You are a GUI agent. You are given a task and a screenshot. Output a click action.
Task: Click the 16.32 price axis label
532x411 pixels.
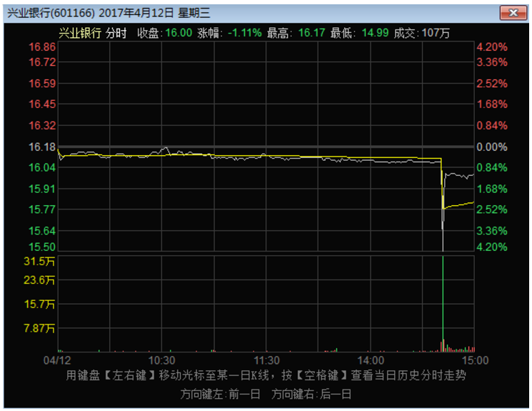click(42, 126)
